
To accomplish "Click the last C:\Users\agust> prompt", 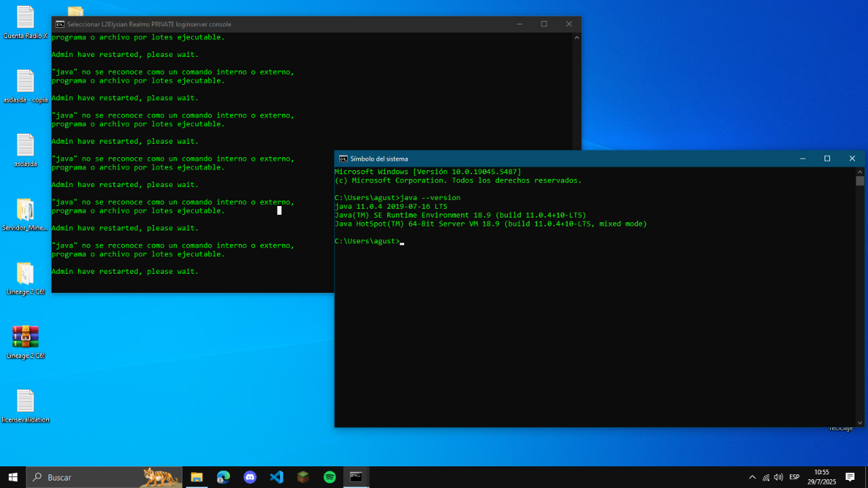I will click(x=367, y=241).
